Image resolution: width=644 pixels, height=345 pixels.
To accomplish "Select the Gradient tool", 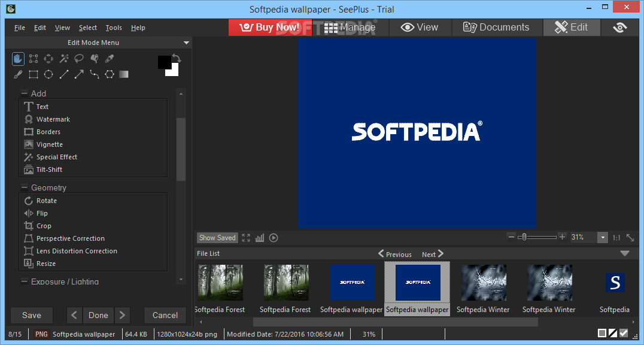I will [x=124, y=74].
